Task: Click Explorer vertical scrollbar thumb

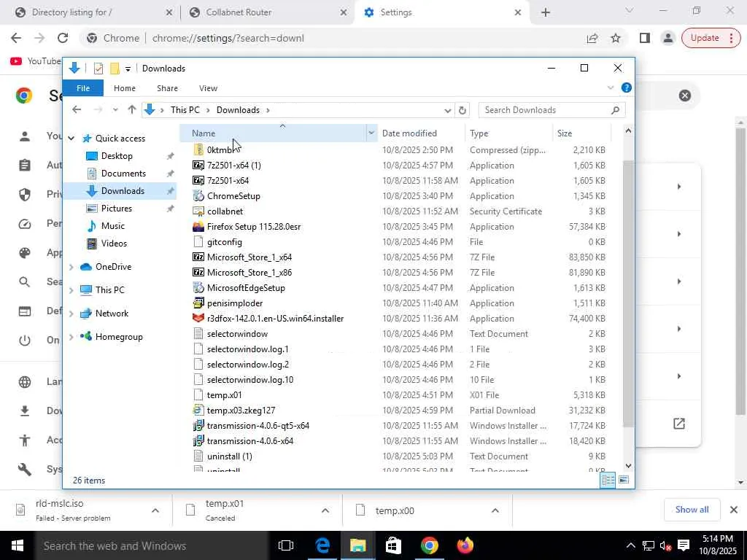Action: (x=628, y=293)
